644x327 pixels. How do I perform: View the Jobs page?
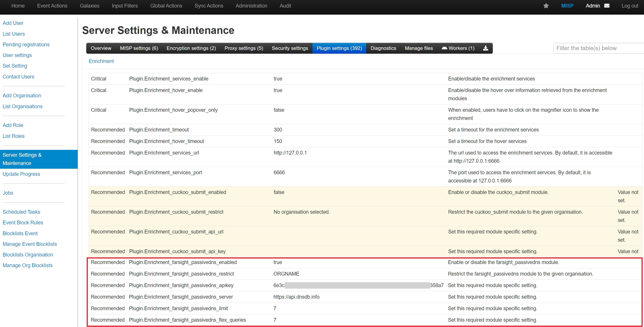click(8, 193)
